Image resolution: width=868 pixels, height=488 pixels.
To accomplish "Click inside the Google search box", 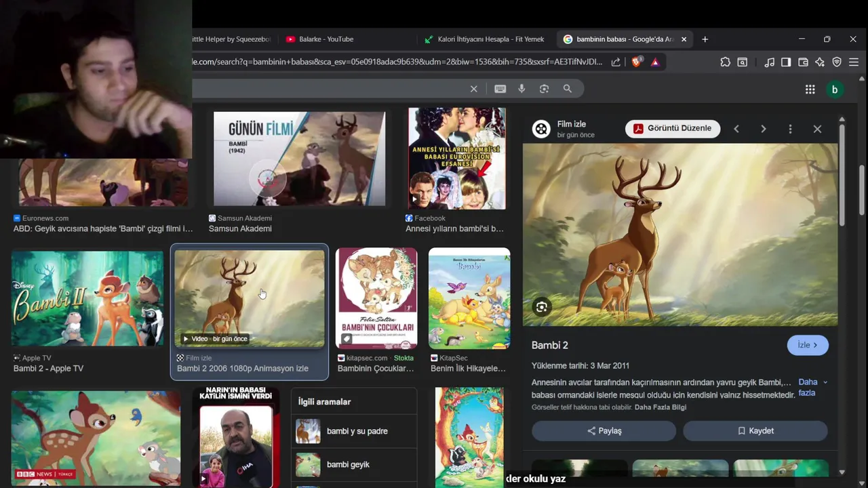I will (329, 89).
